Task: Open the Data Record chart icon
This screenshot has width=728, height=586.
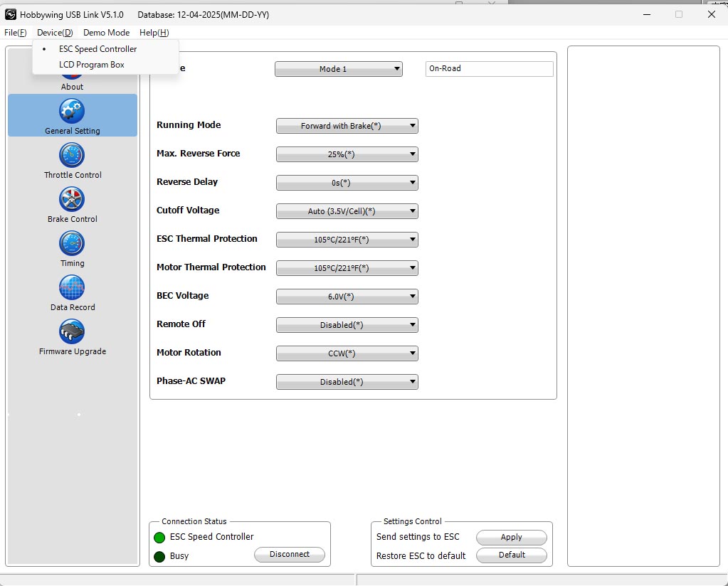Action: [72, 287]
